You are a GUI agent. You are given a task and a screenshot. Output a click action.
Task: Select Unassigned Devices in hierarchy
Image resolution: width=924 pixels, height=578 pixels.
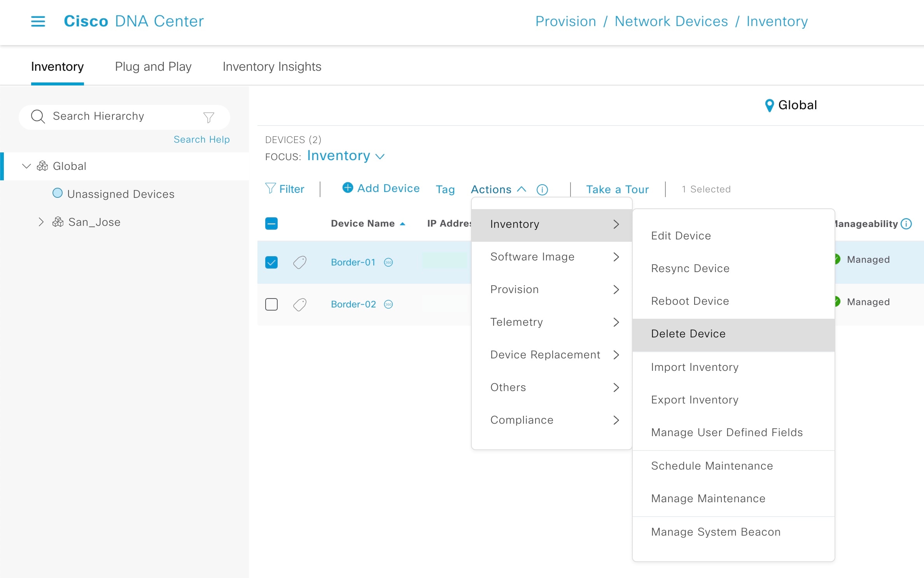[121, 194]
